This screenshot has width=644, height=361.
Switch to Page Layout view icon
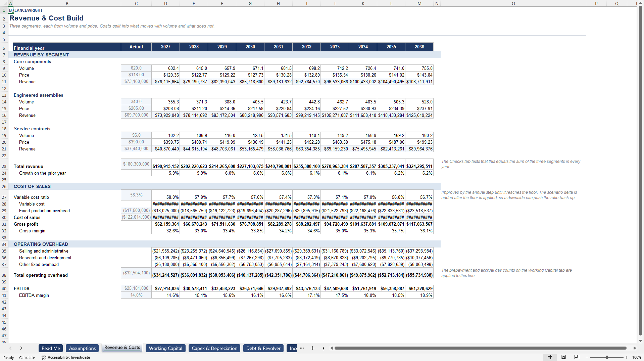tap(563, 357)
